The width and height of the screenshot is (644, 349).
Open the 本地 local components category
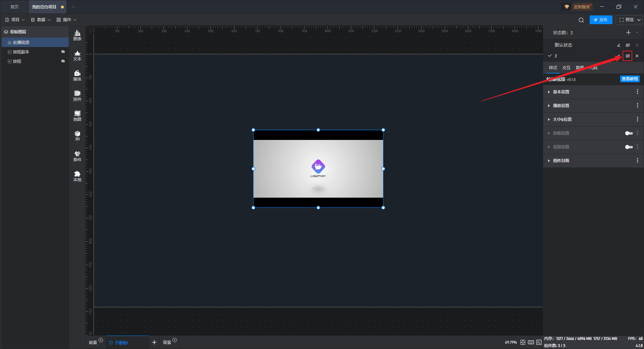click(x=77, y=176)
